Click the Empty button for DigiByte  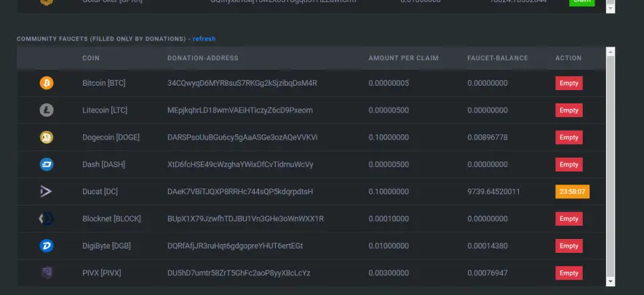click(569, 246)
